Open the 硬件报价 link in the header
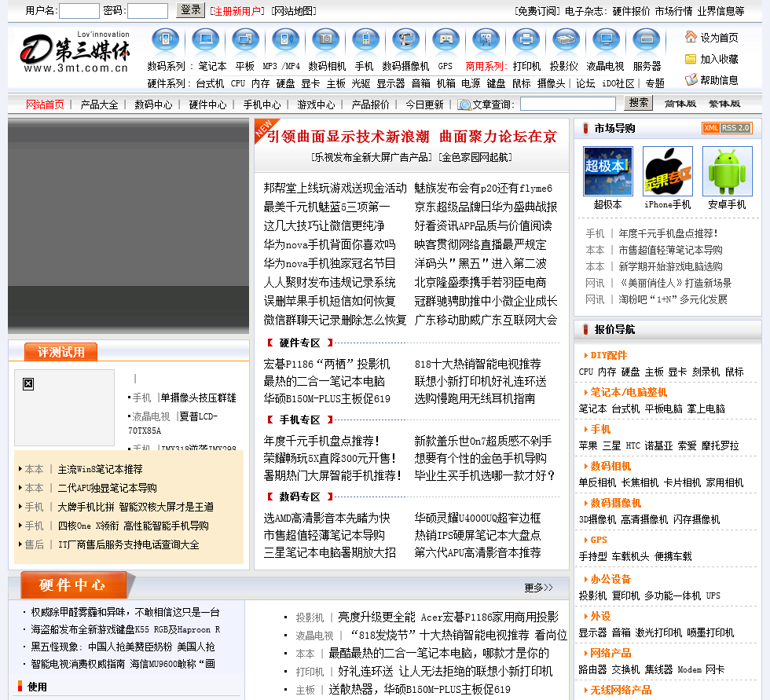 [x=631, y=11]
